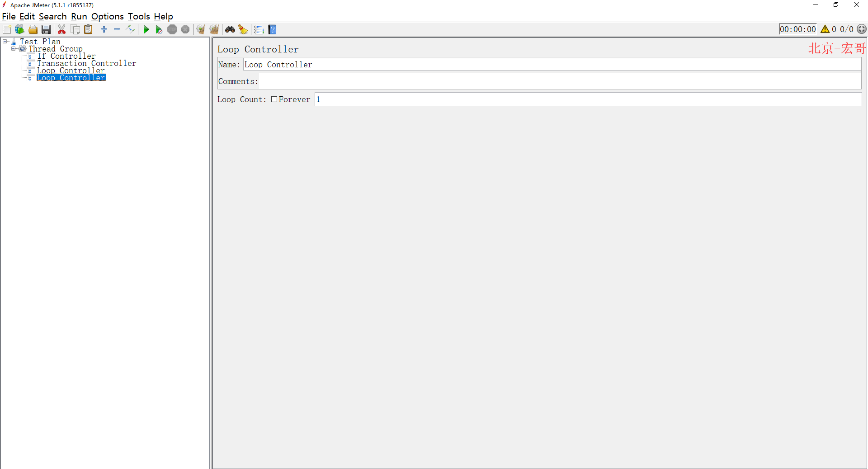Image resolution: width=868 pixels, height=469 pixels.
Task: Open the Function Helper list icon
Action: point(259,29)
